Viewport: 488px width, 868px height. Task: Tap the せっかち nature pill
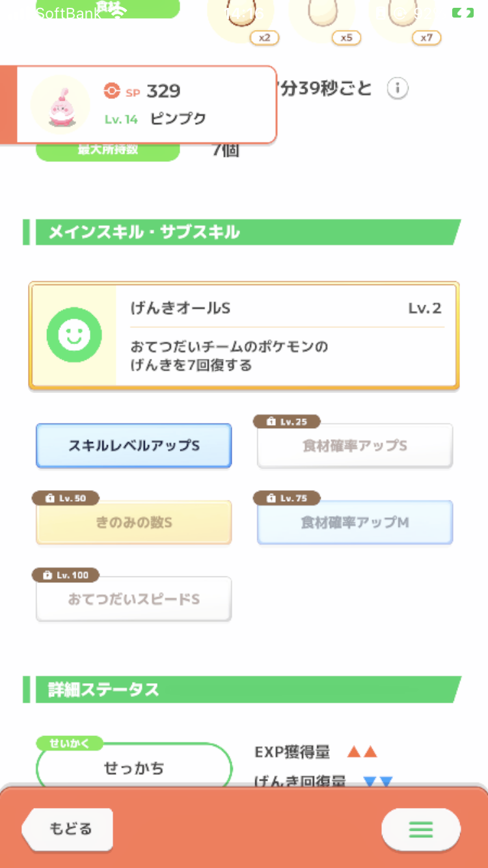pos(134,768)
